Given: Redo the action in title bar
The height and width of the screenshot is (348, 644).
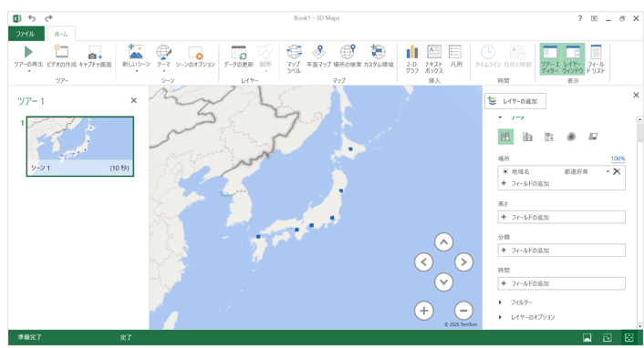Looking at the screenshot, I should coord(48,18).
